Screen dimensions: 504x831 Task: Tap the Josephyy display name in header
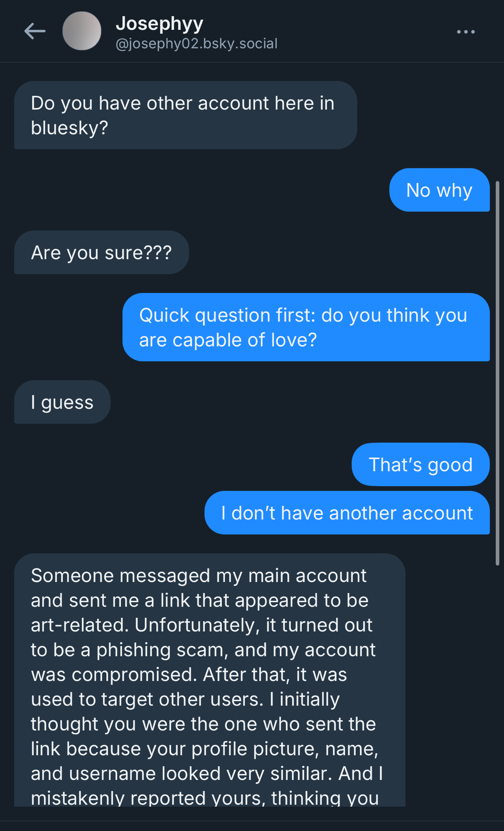pyautogui.click(x=160, y=24)
